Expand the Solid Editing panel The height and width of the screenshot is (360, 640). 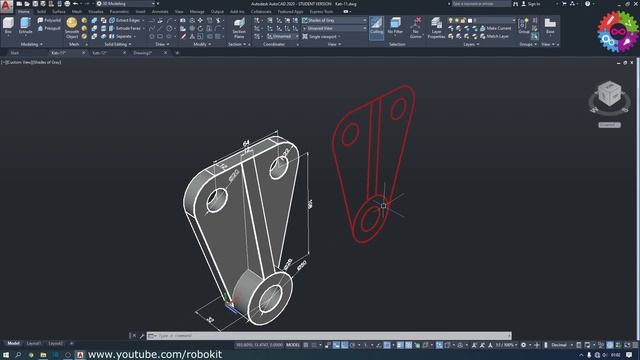coord(118,44)
